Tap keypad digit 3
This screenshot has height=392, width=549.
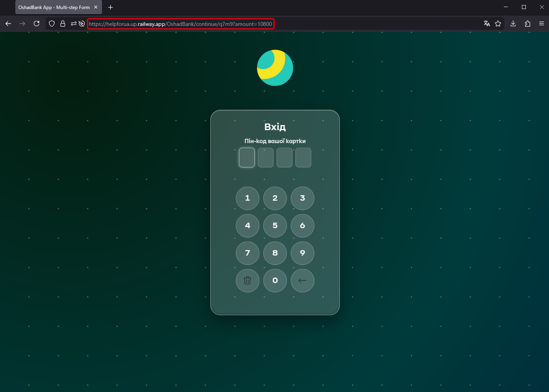[x=303, y=198]
